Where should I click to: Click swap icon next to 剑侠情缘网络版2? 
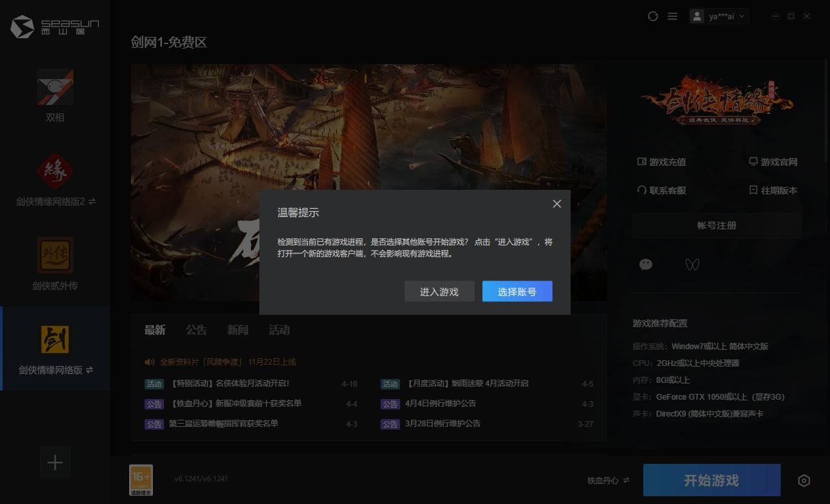(x=92, y=202)
